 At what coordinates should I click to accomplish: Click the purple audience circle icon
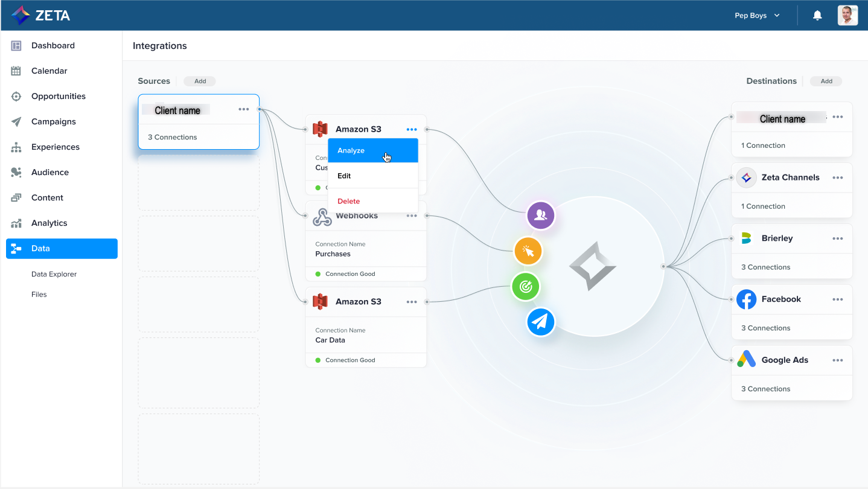[x=540, y=216]
